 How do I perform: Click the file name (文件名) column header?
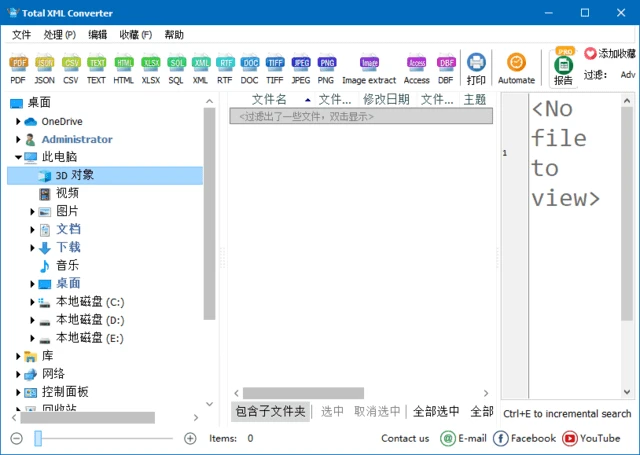pyautogui.click(x=268, y=99)
